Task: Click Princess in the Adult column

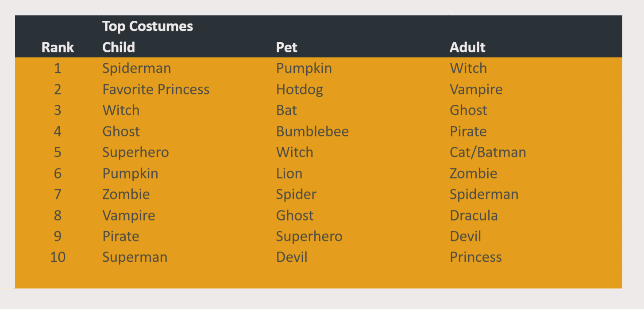Action: click(x=476, y=257)
